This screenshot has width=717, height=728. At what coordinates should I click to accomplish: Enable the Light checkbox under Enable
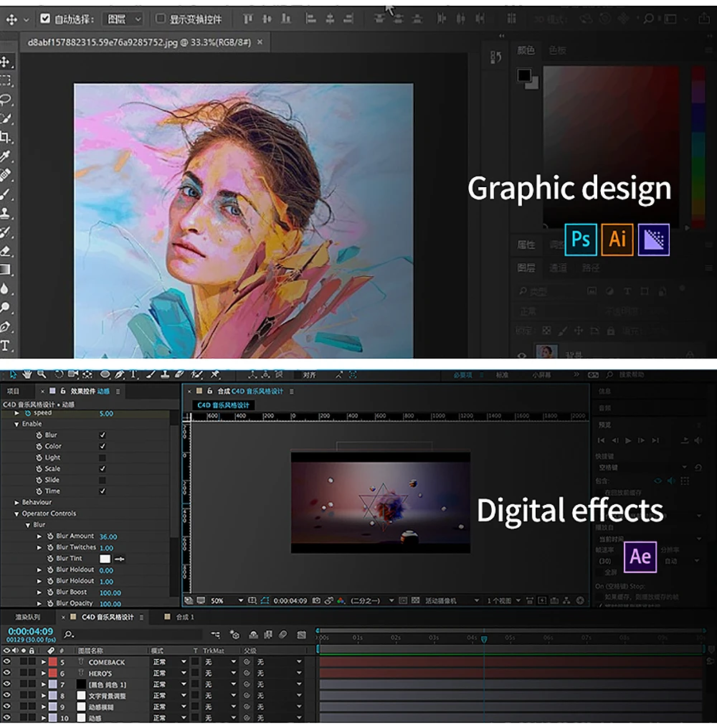click(x=103, y=458)
